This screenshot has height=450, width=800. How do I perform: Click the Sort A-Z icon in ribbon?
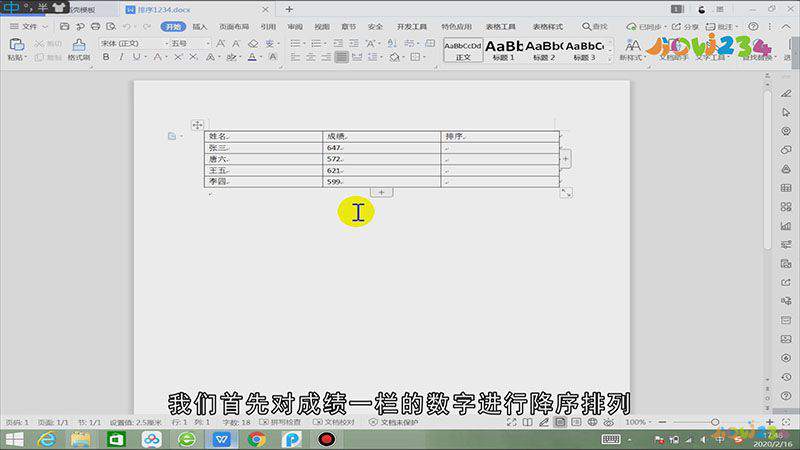click(392, 43)
